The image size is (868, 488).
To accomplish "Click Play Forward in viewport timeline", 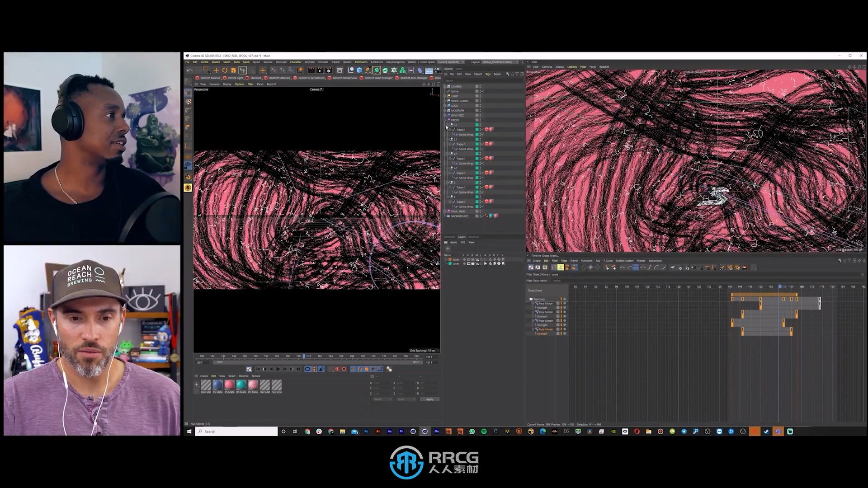I will click(278, 369).
